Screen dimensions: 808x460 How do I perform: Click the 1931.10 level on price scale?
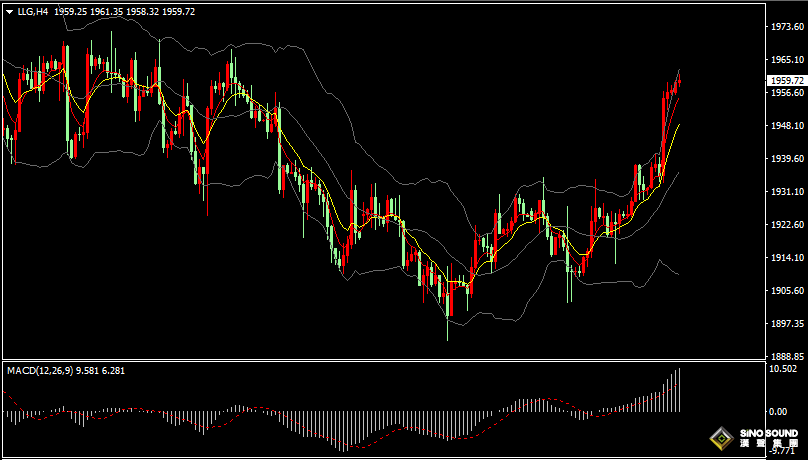click(786, 191)
